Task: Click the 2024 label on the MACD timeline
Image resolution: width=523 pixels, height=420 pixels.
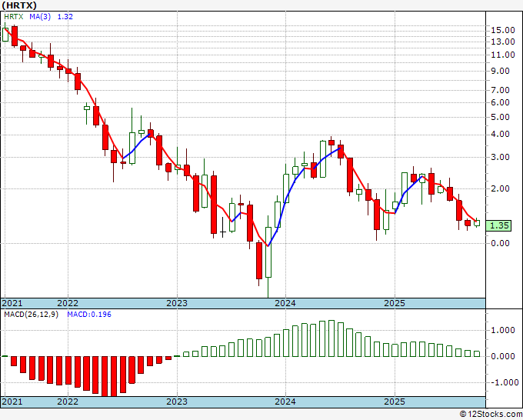Action: pyautogui.click(x=285, y=402)
